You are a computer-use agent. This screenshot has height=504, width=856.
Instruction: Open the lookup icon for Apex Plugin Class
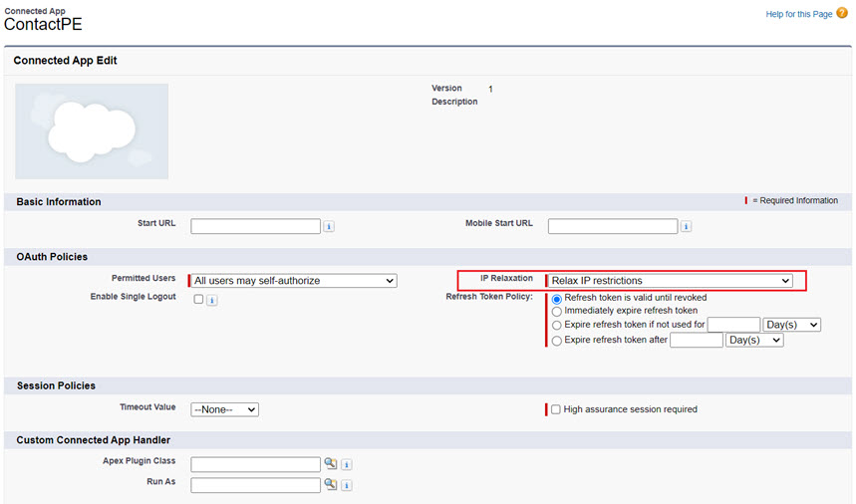point(330,463)
